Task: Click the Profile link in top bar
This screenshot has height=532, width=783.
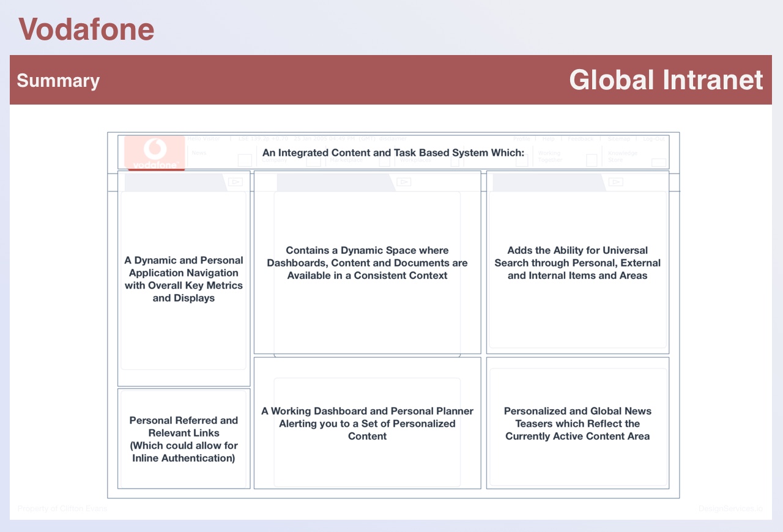Action: click(521, 139)
